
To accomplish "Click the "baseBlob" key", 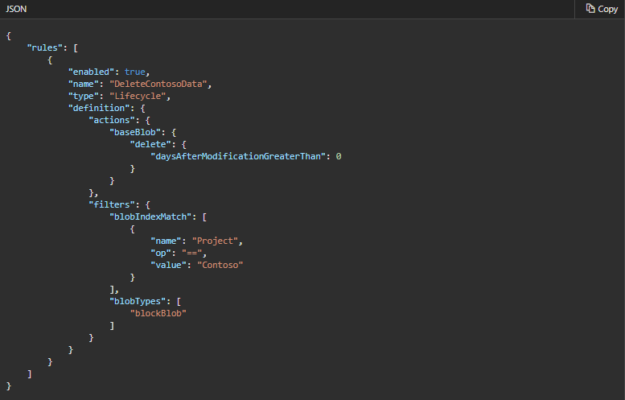I will click(x=135, y=132).
